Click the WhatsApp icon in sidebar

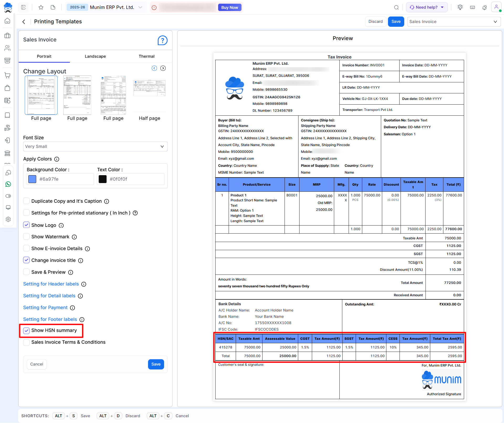(x=8, y=184)
